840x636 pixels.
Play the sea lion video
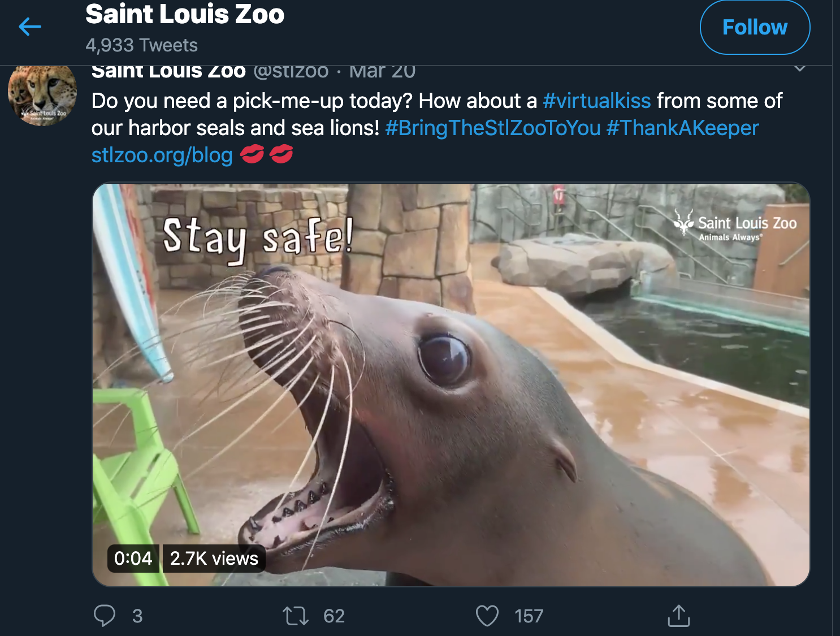(x=451, y=384)
